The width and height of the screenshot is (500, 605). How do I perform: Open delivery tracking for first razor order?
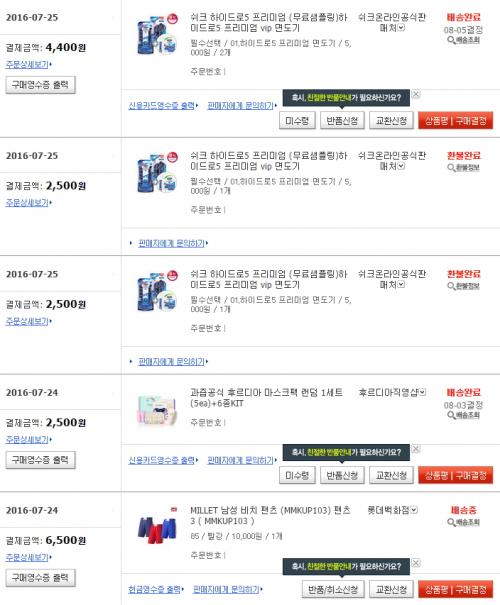click(x=463, y=40)
